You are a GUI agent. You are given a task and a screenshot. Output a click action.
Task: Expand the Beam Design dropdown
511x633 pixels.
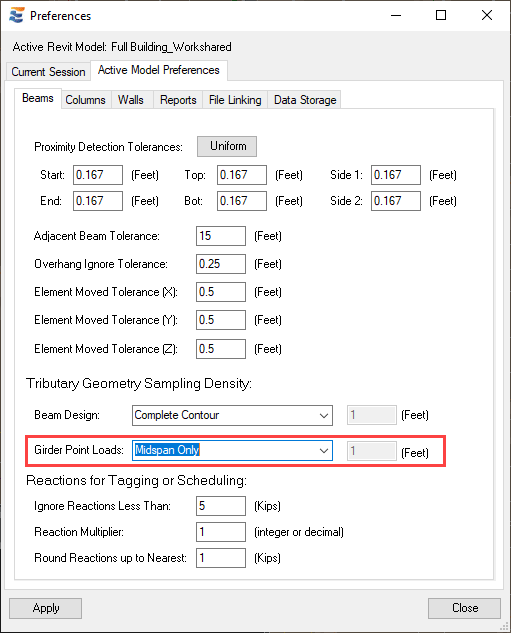pyautogui.click(x=232, y=415)
